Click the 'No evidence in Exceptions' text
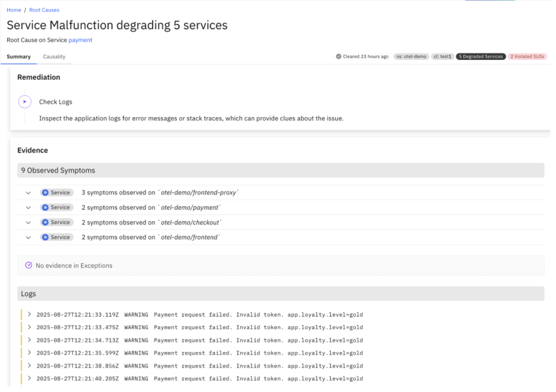 (x=74, y=266)
